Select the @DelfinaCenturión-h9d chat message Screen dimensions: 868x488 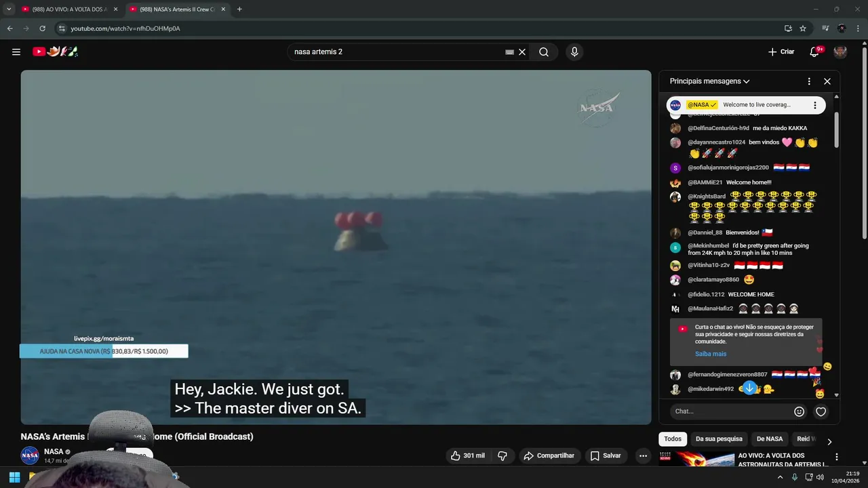point(746,128)
